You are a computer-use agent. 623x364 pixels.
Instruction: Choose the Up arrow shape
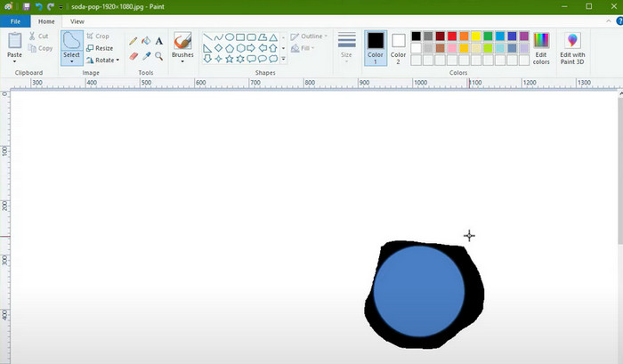pos(273,48)
